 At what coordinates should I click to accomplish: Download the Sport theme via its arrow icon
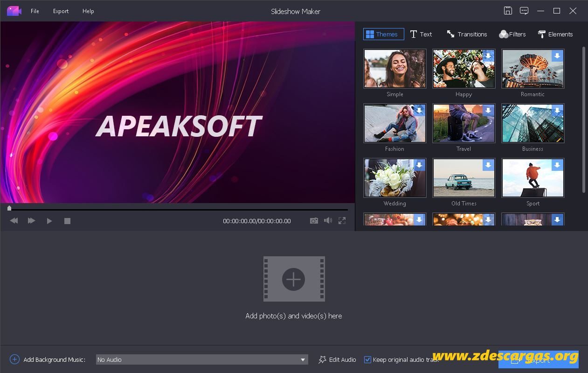click(x=557, y=165)
